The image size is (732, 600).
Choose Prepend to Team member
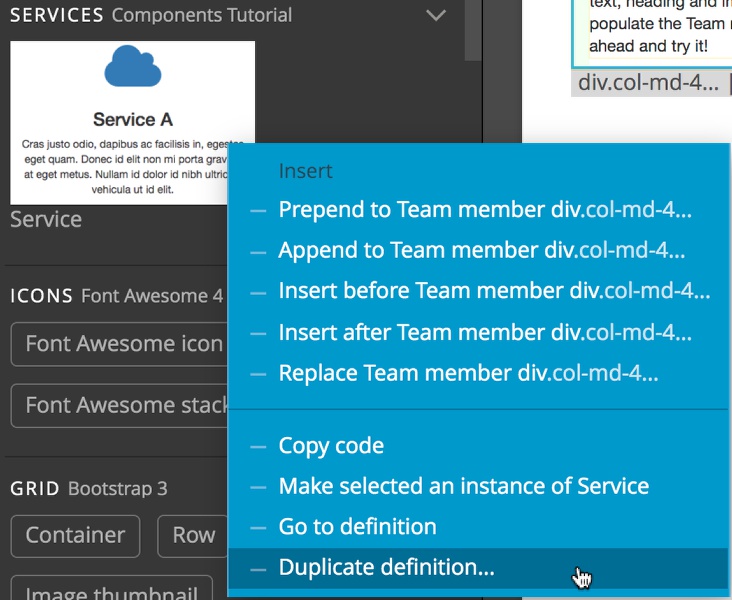pyautogui.click(x=478, y=210)
